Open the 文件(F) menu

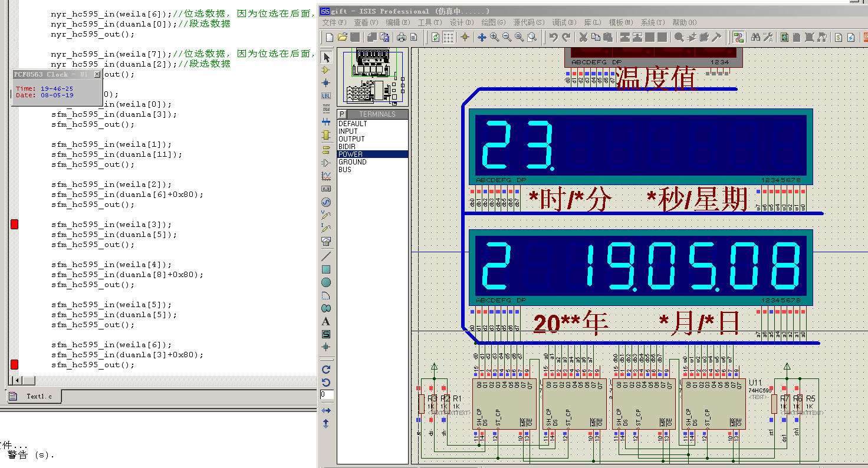[334, 22]
